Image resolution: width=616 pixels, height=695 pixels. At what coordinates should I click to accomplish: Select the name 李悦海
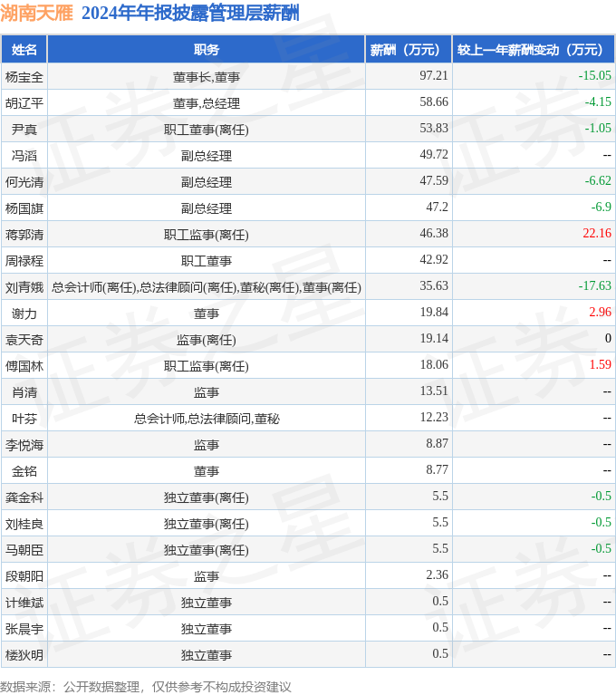24,445
